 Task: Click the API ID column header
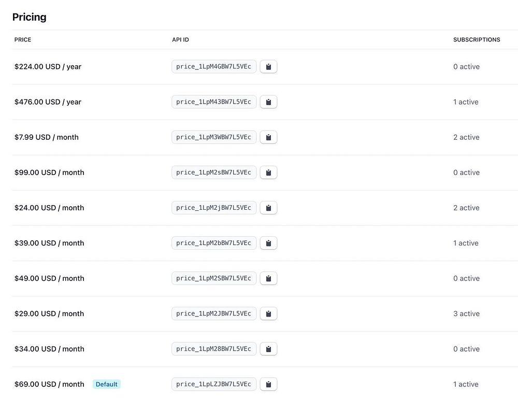pos(180,40)
